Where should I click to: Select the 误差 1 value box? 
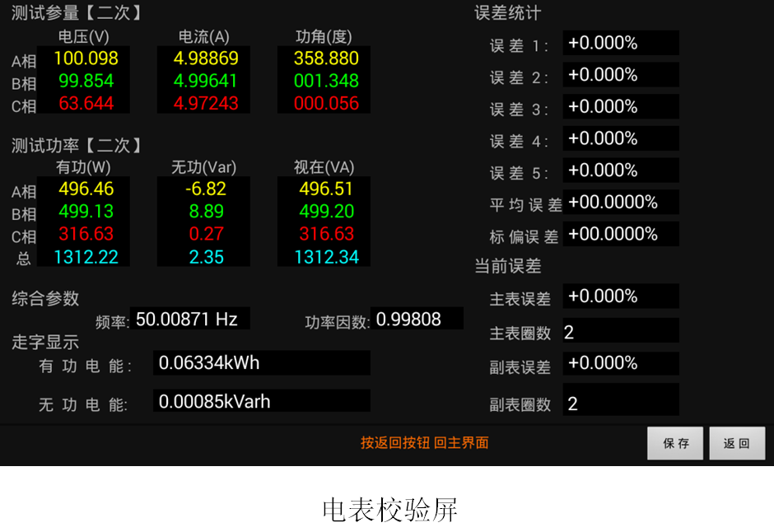pyautogui.click(x=621, y=43)
